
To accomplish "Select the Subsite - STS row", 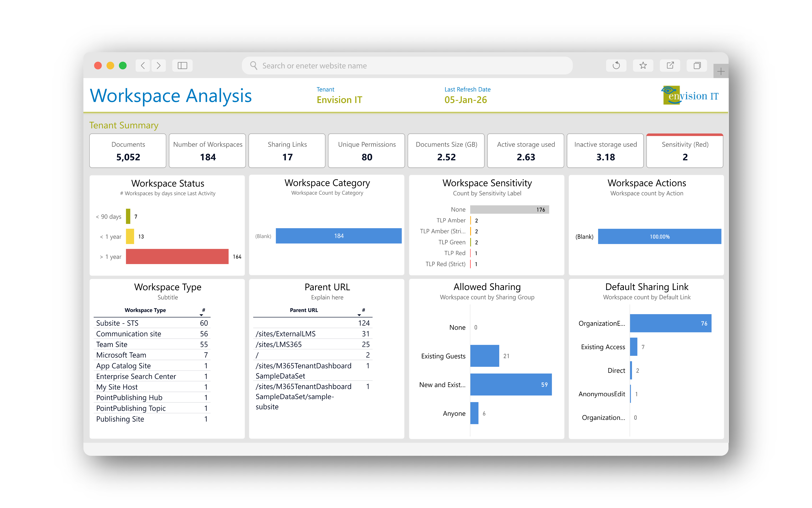I will (152, 323).
